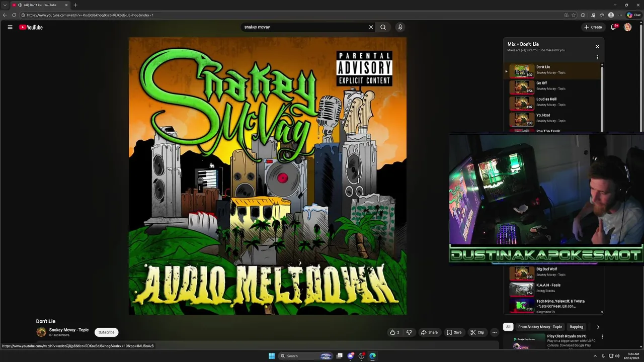Open YouTube notifications bell

coord(613,27)
